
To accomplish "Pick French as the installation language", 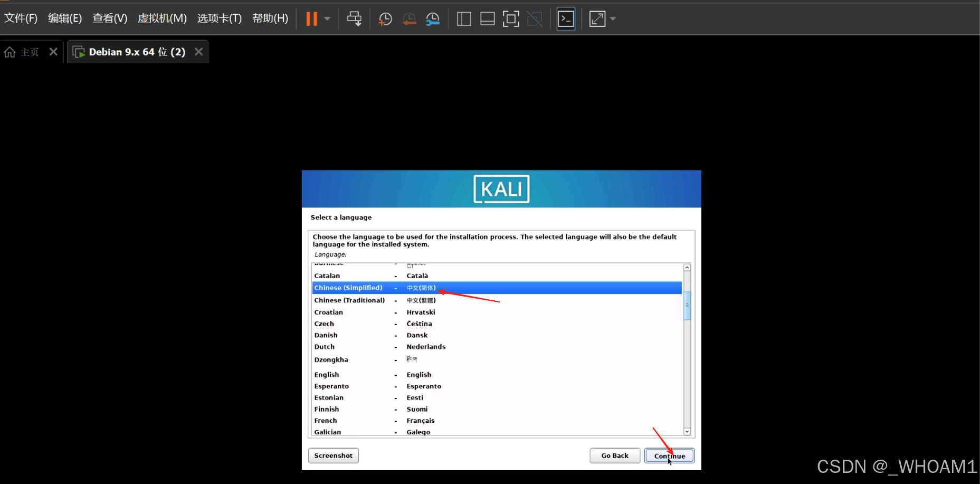I will 497,421.
